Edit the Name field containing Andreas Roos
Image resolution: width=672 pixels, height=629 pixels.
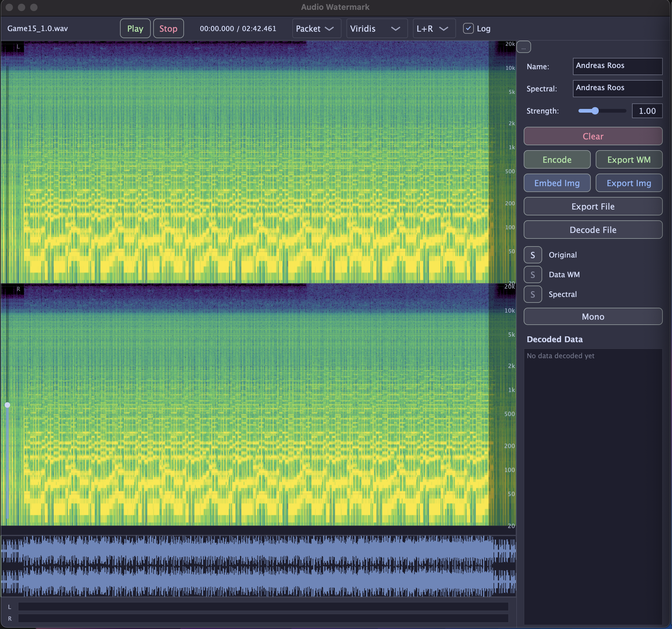click(x=617, y=66)
